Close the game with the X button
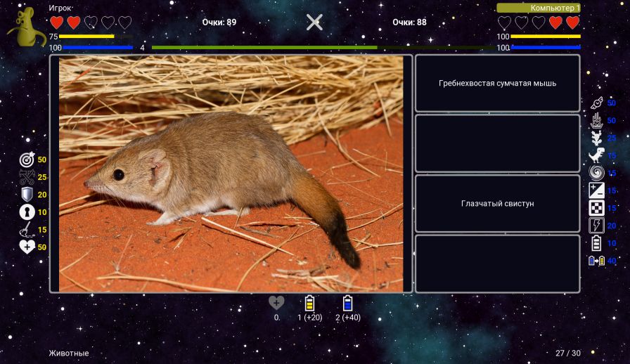 [x=314, y=22]
